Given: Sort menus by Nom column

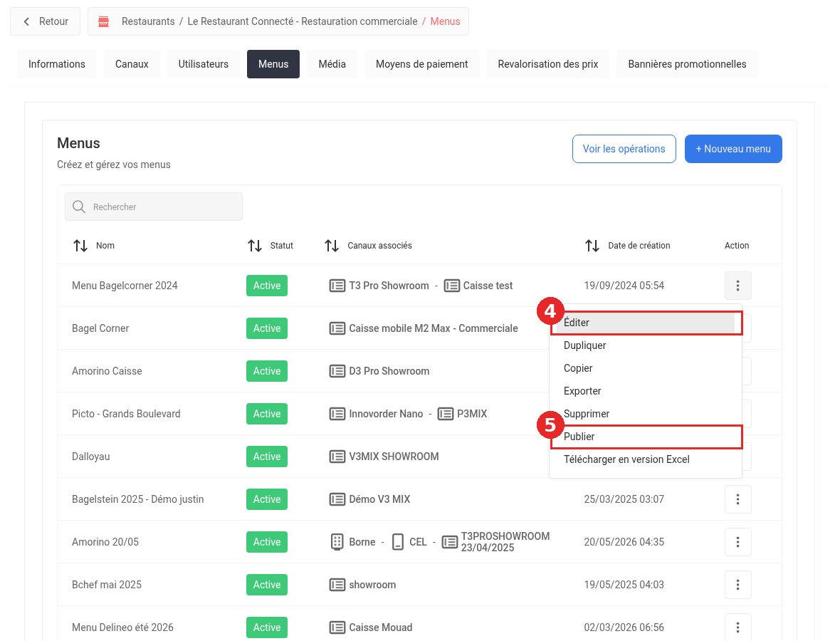Looking at the screenshot, I should tap(80, 246).
